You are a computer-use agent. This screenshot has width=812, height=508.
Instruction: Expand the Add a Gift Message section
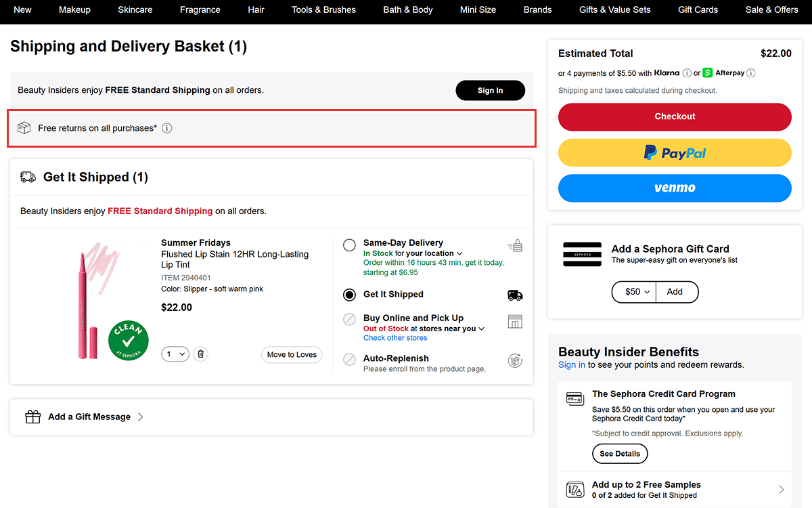coord(140,417)
